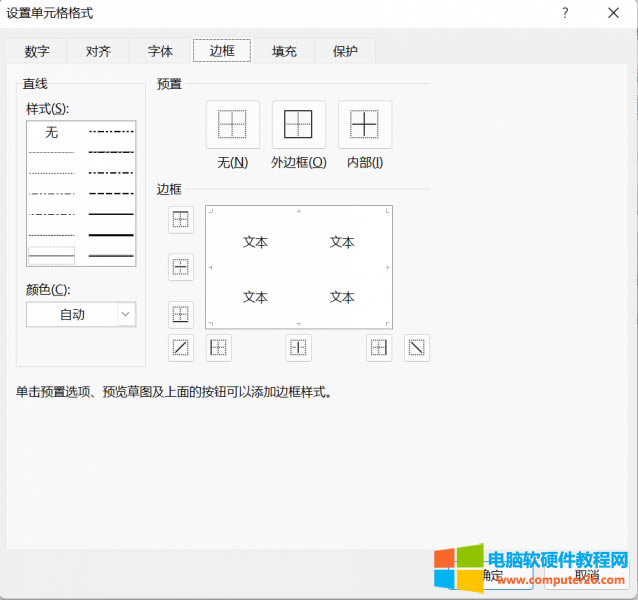Image resolution: width=638 pixels, height=600 pixels.
Task: Click the 自动 color combo box
Action: pyautogui.click(x=73, y=314)
